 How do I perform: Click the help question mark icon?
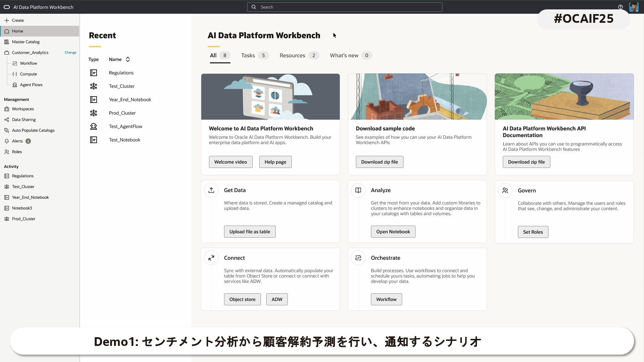[x=620, y=7]
